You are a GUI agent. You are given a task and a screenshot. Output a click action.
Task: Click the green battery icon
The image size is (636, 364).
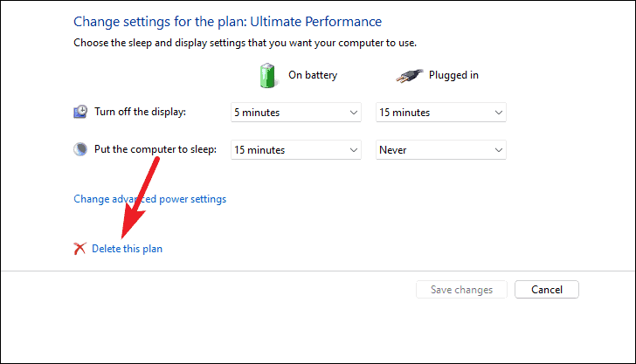(x=267, y=75)
